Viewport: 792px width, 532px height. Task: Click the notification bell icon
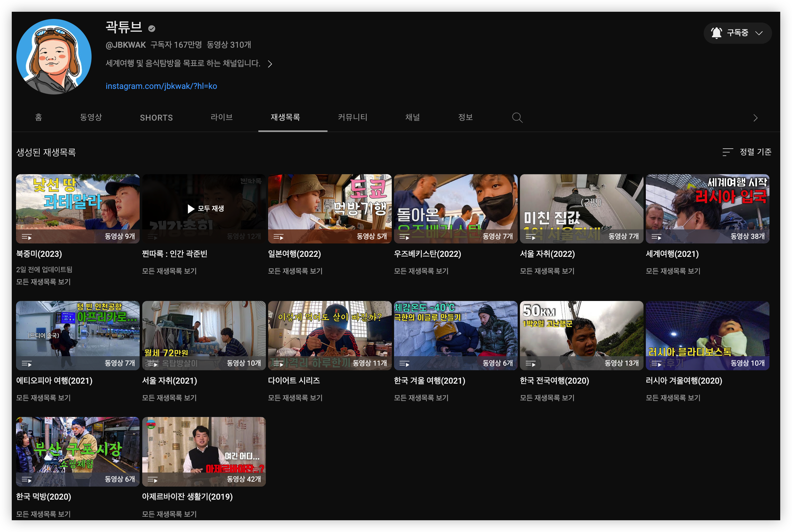click(x=716, y=33)
